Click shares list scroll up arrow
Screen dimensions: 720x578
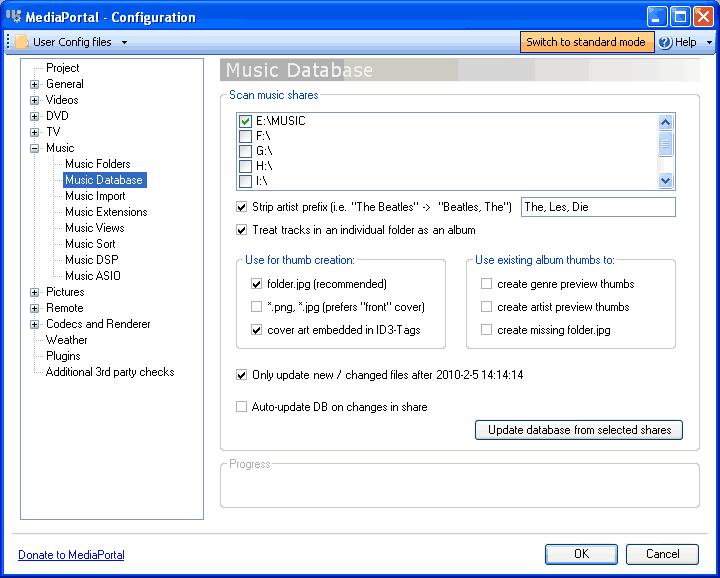tap(665, 122)
